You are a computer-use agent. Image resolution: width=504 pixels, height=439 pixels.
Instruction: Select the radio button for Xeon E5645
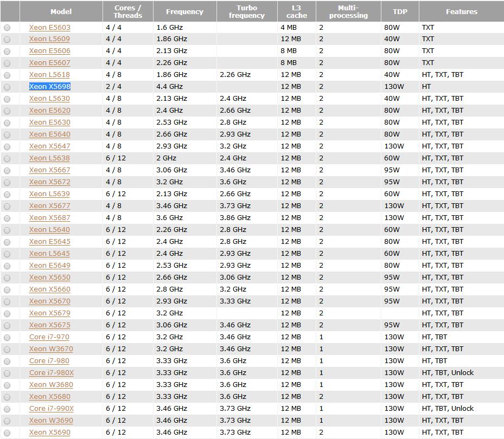tap(7, 242)
